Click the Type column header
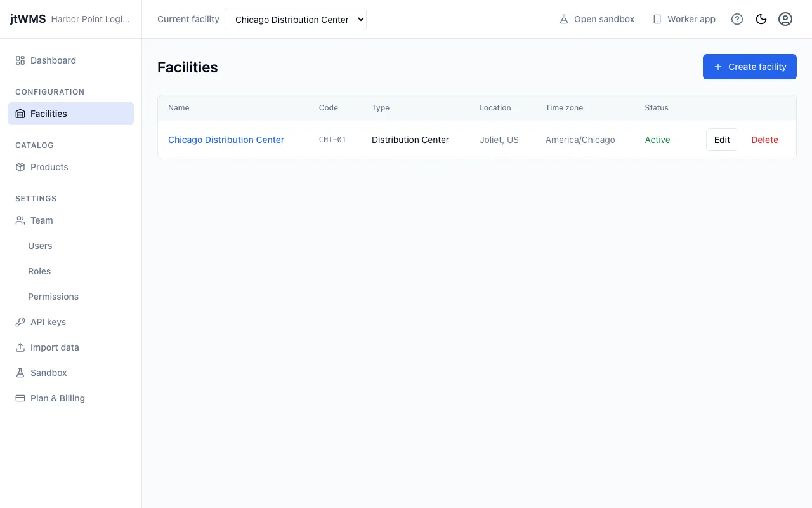The height and width of the screenshot is (508, 812). pyautogui.click(x=381, y=108)
